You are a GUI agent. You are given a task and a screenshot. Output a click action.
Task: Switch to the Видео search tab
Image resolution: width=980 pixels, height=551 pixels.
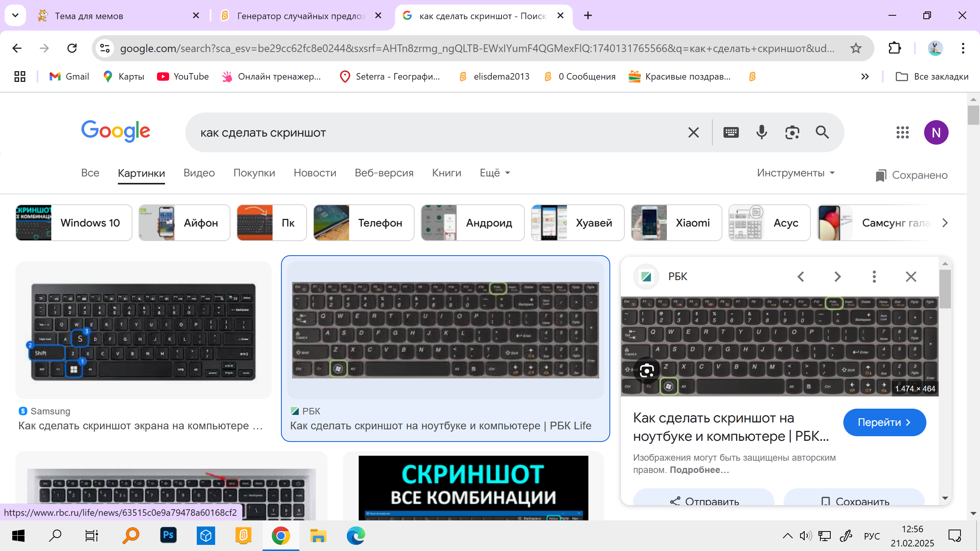coord(199,173)
